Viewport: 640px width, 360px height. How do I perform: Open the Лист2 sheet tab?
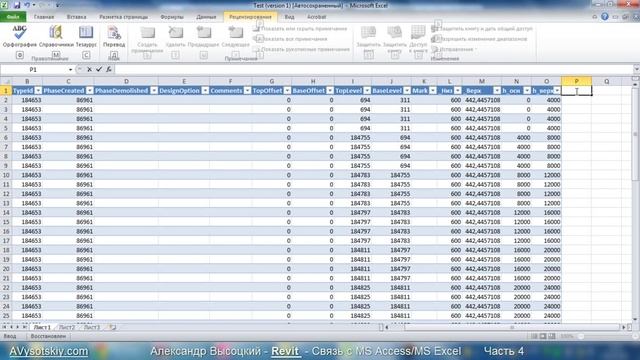pos(67,327)
